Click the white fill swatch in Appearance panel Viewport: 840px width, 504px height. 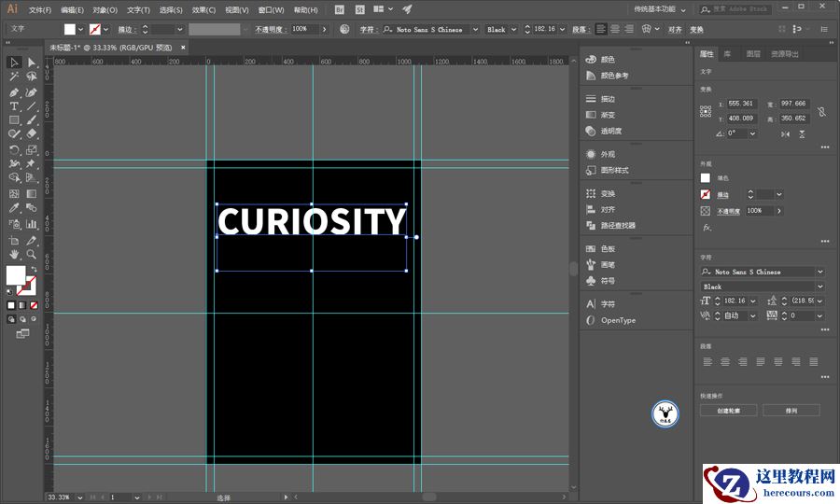(706, 177)
